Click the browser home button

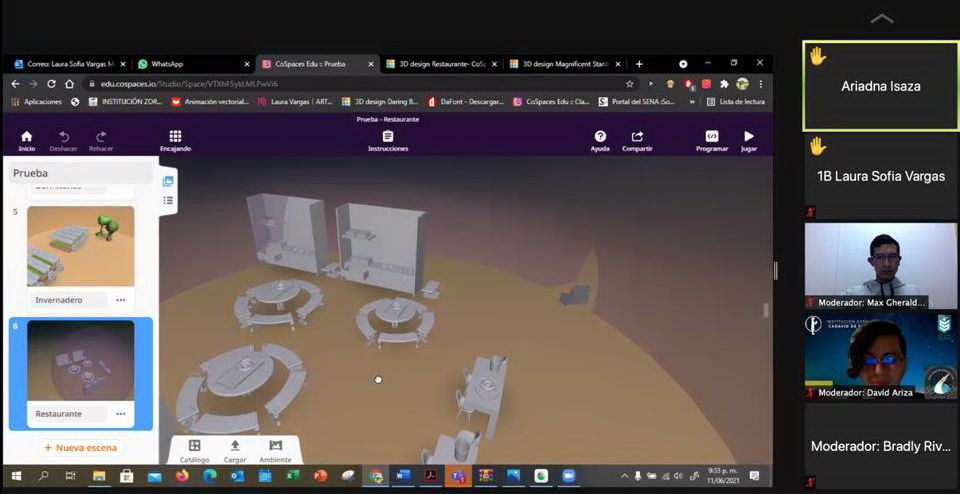69,83
